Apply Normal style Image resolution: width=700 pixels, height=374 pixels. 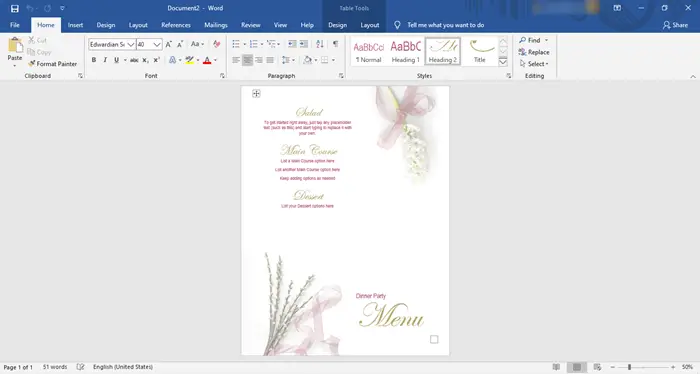point(369,51)
